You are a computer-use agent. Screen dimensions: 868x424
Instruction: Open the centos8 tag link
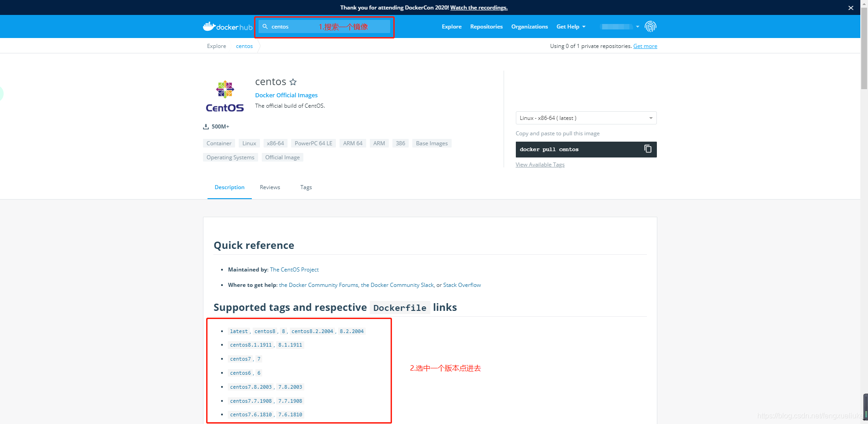click(x=265, y=331)
